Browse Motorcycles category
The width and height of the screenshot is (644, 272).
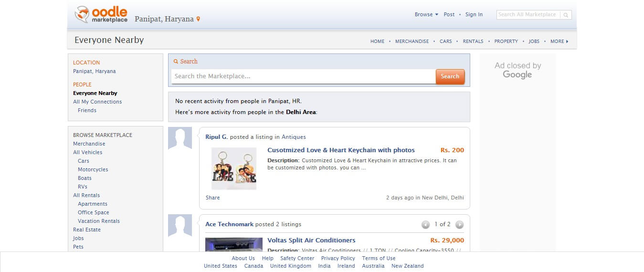(93, 169)
